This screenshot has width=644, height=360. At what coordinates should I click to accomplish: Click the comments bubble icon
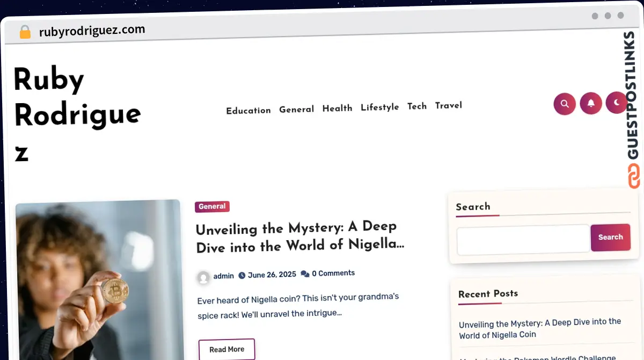pos(305,273)
